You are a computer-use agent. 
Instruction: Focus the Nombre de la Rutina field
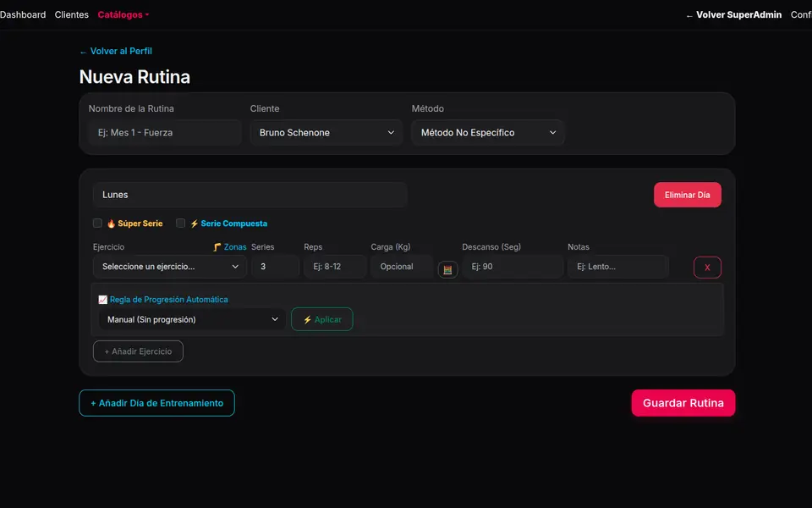(165, 133)
